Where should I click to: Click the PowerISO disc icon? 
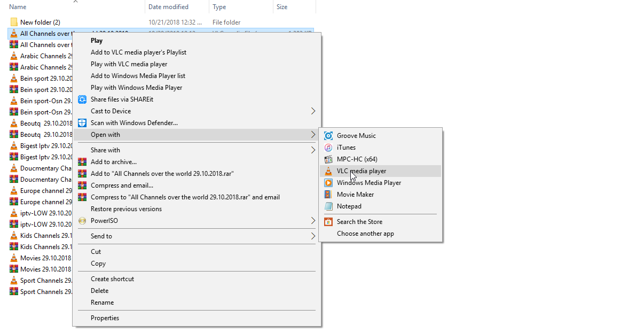point(82,221)
